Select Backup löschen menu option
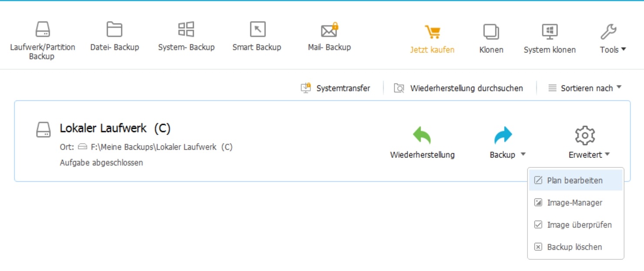 point(574,247)
